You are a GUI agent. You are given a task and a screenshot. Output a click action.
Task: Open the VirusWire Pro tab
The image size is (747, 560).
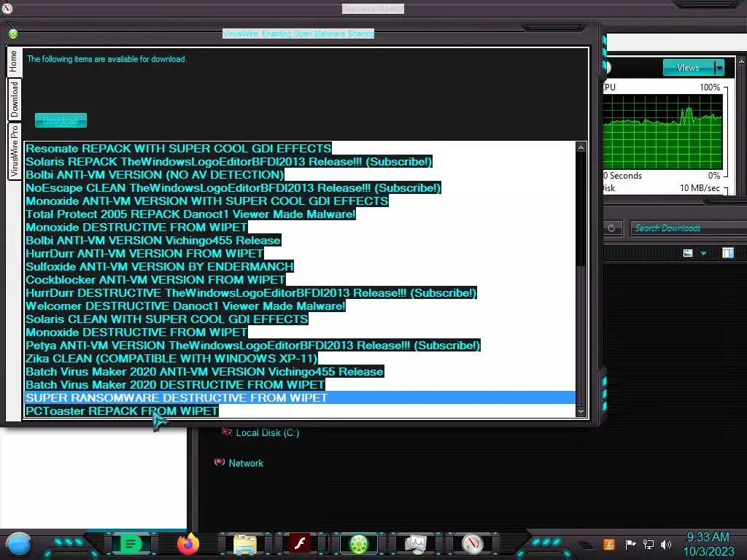(x=15, y=152)
